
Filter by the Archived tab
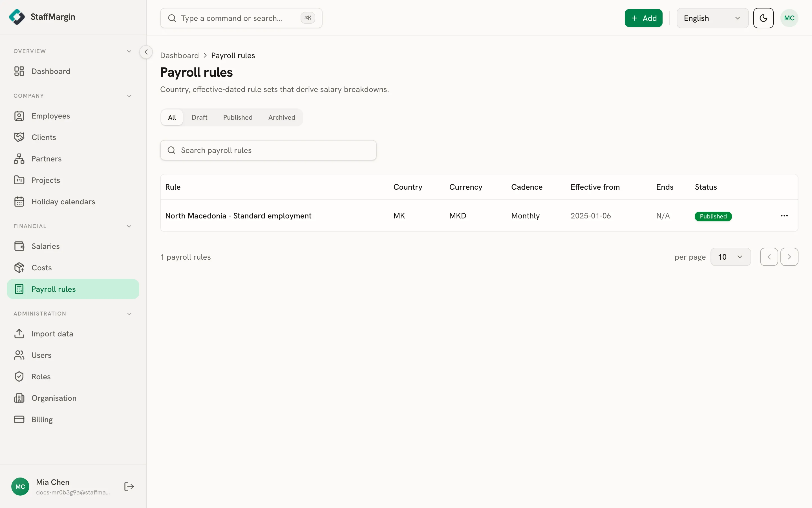[x=281, y=117]
